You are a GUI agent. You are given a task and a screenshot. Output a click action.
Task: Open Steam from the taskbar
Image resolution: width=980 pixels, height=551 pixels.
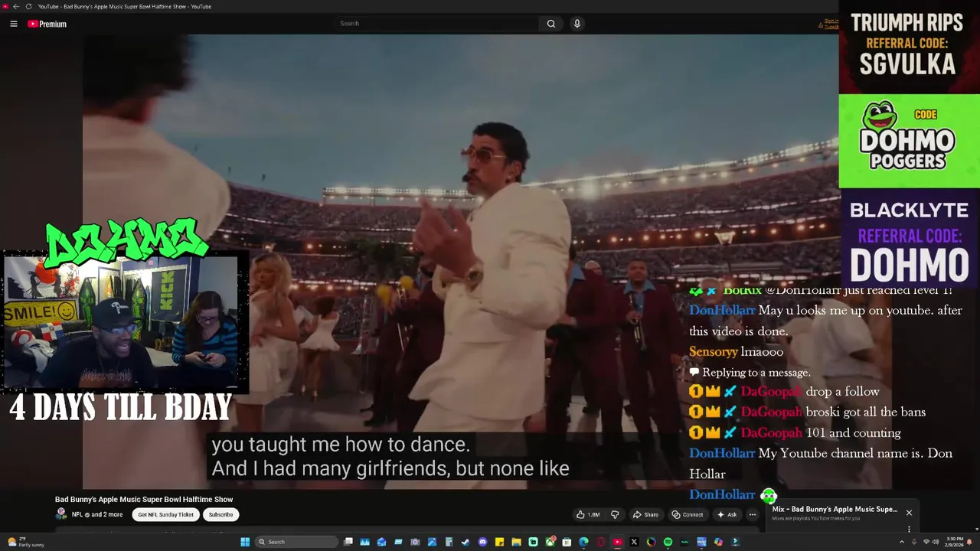point(465,542)
